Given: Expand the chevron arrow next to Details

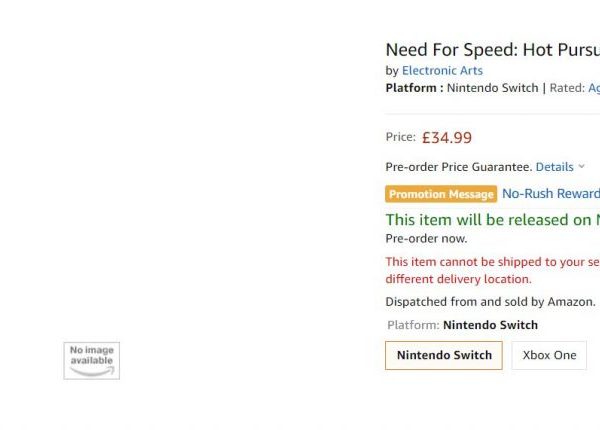Looking at the screenshot, I should (x=582, y=166).
